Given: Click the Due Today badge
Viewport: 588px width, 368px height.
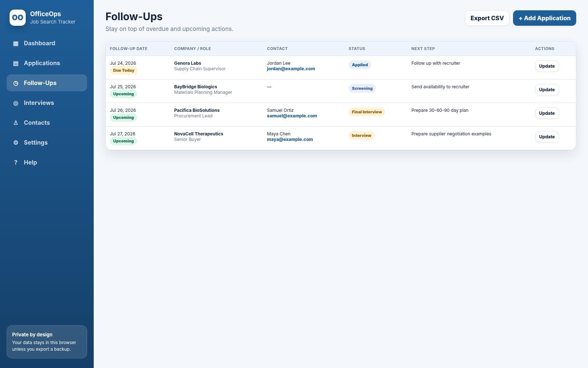Looking at the screenshot, I should click(x=124, y=71).
